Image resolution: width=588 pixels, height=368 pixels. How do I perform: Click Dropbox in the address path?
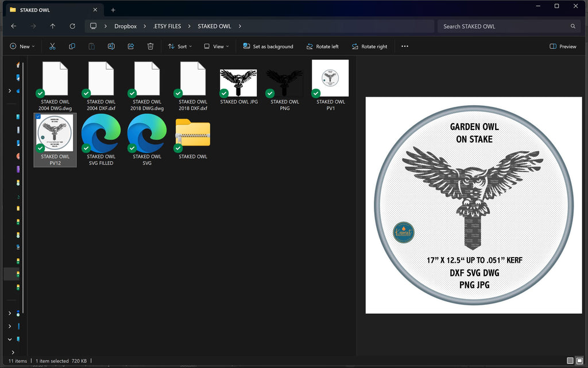(x=125, y=26)
